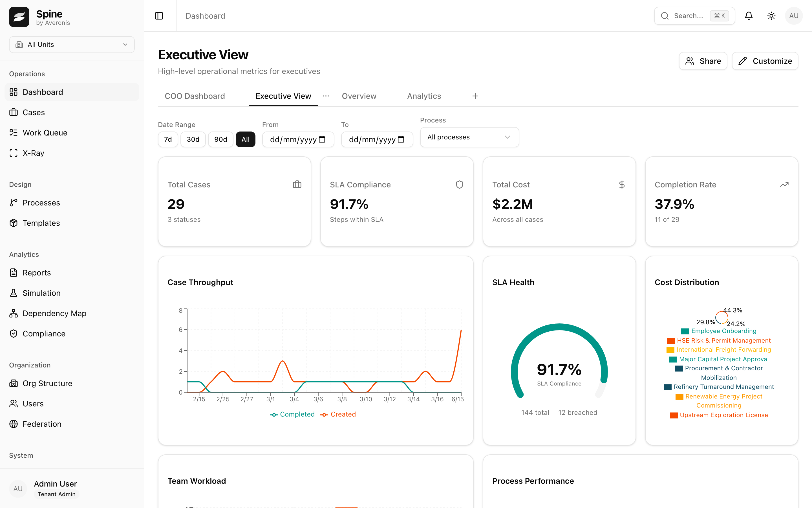Screen dimensions: 812x508
Task: Click the Procurement & Contractor Mobilization legend
Action: (719, 373)
